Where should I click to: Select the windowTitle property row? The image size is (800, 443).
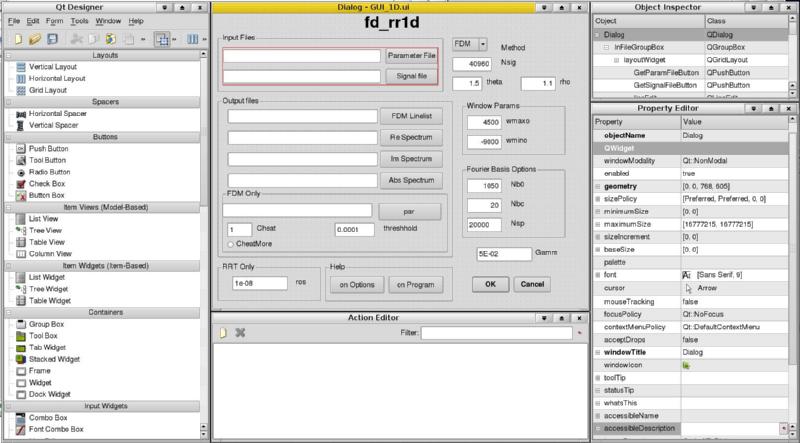(x=691, y=353)
